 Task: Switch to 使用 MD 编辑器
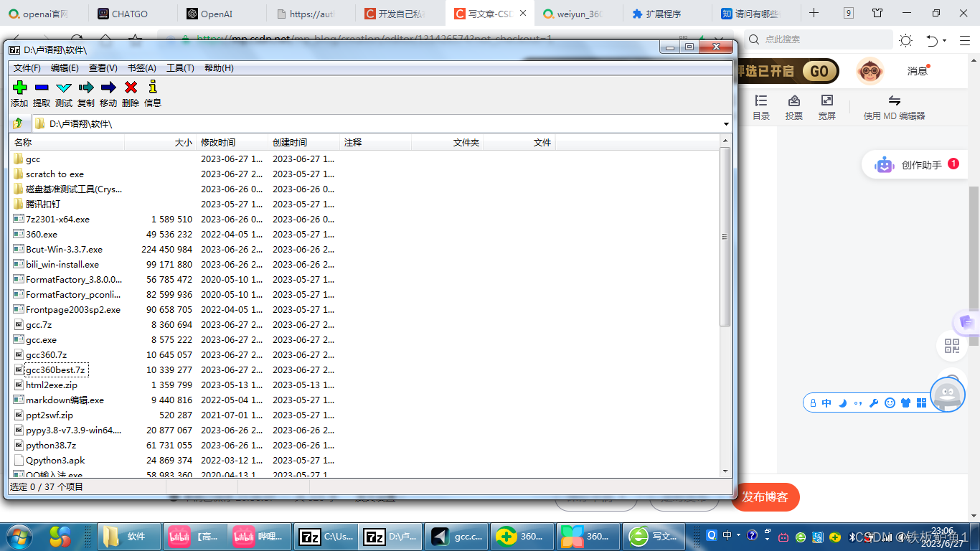point(894,107)
